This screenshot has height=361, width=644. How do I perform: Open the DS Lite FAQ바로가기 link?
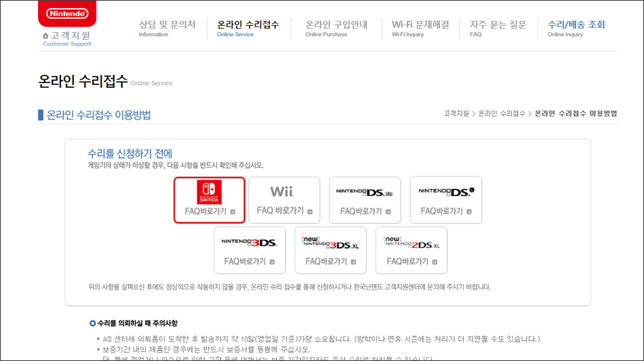[x=365, y=212]
